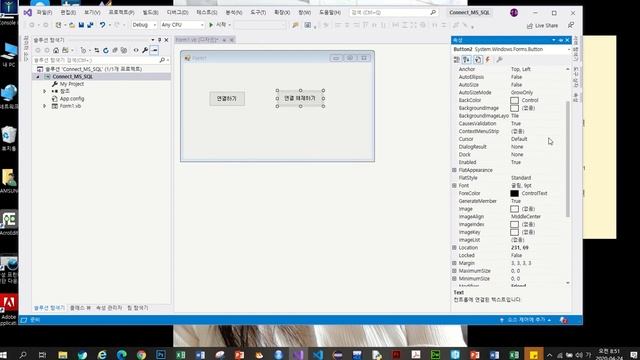640x360 pixels.
Task: Open the Button2 object selector dropdown
Action: (568, 49)
